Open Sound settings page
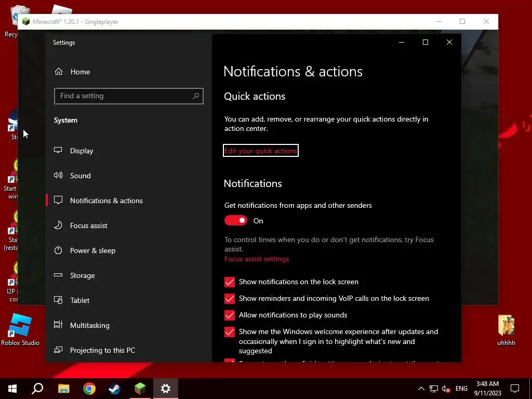Image resolution: width=532 pixels, height=399 pixels. point(129,176)
